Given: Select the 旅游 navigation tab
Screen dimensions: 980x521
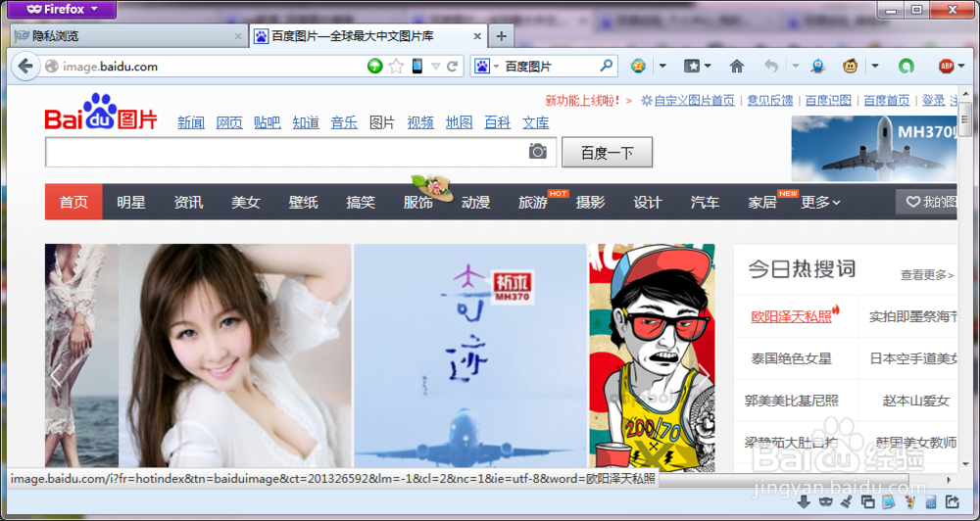Looking at the screenshot, I should tap(533, 202).
